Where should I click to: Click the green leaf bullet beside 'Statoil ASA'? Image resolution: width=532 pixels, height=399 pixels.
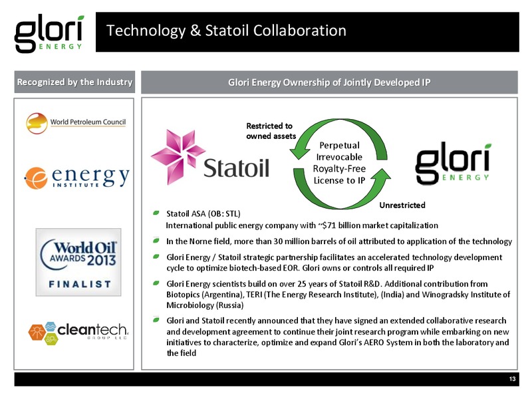pos(156,213)
